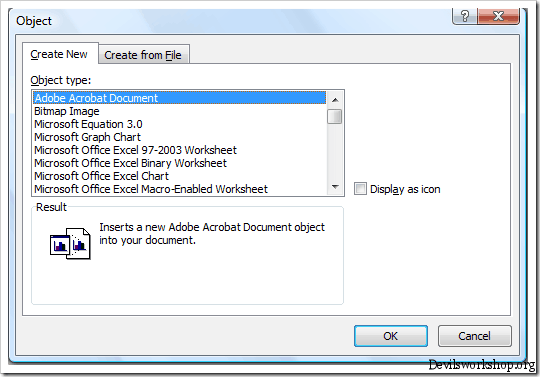Confirm with the OK button
This screenshot has height=377, width=540.
pyautogui.click(x=391, y=336)
